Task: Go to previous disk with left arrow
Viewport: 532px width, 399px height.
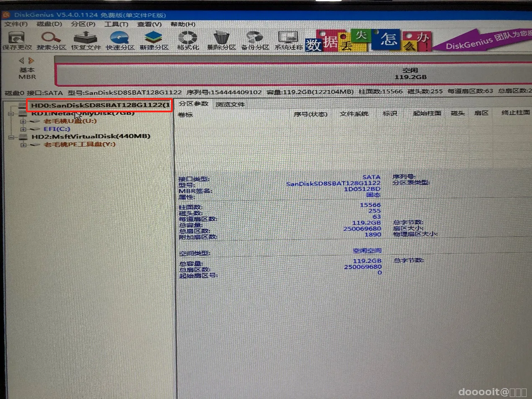Action: click(x=22, y=60)
